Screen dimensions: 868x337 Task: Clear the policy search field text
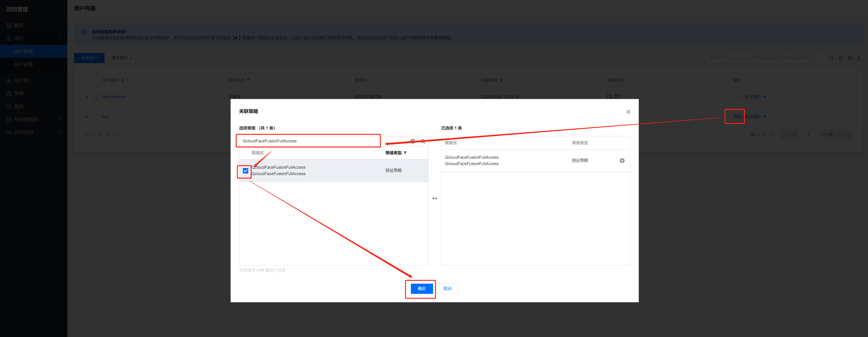[x=412, y=141]
